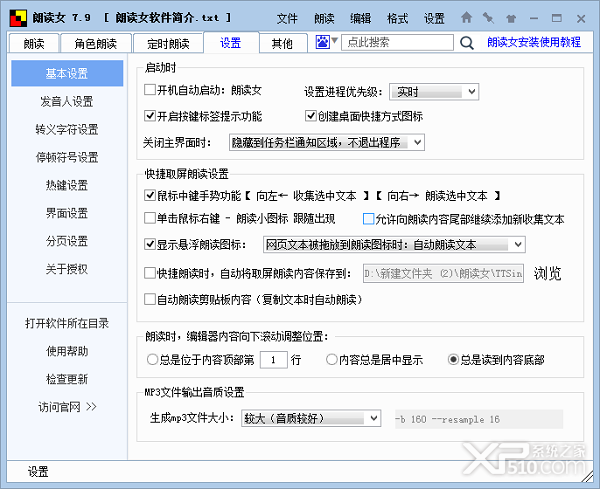
Task: Enable 单击鼠标右键 朗读小图标 checkbox
Action: point(150,218)
